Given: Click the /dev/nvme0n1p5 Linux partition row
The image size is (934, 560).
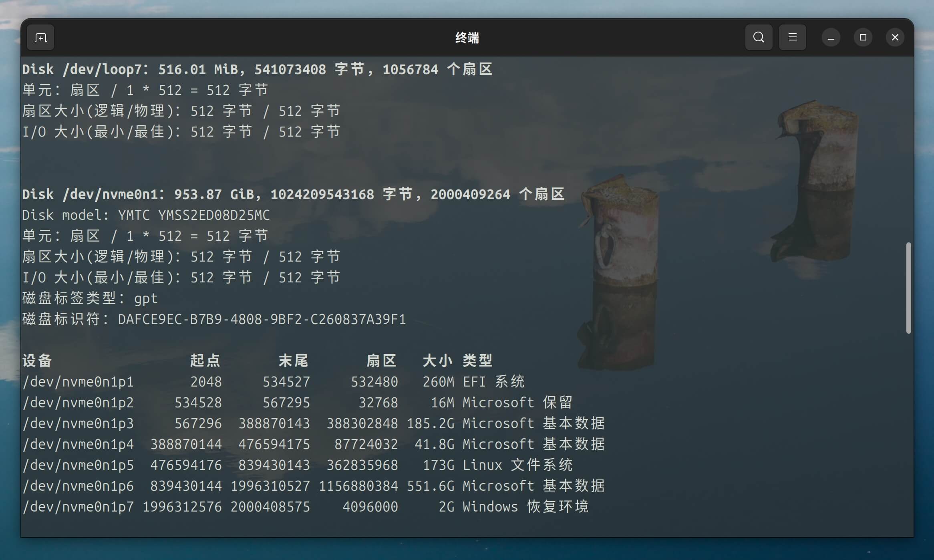Looking at the screenshot, I should coord(78,465).
